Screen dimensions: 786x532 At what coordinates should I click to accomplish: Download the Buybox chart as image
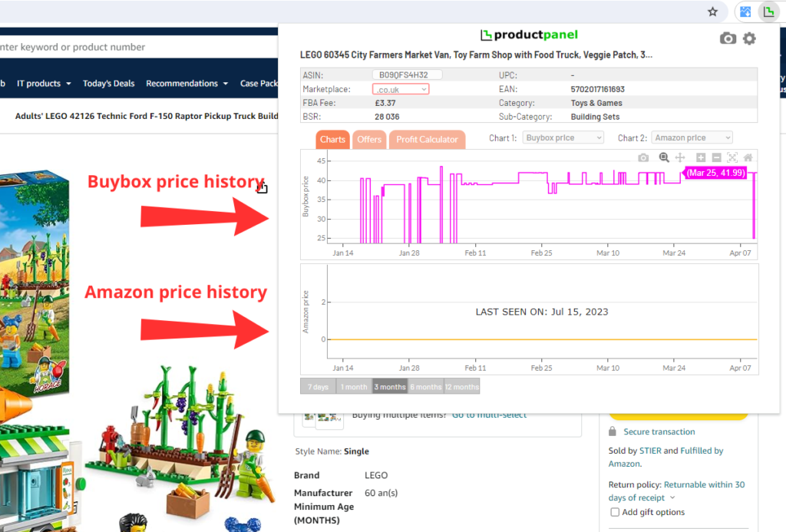(x=643, y=157)
